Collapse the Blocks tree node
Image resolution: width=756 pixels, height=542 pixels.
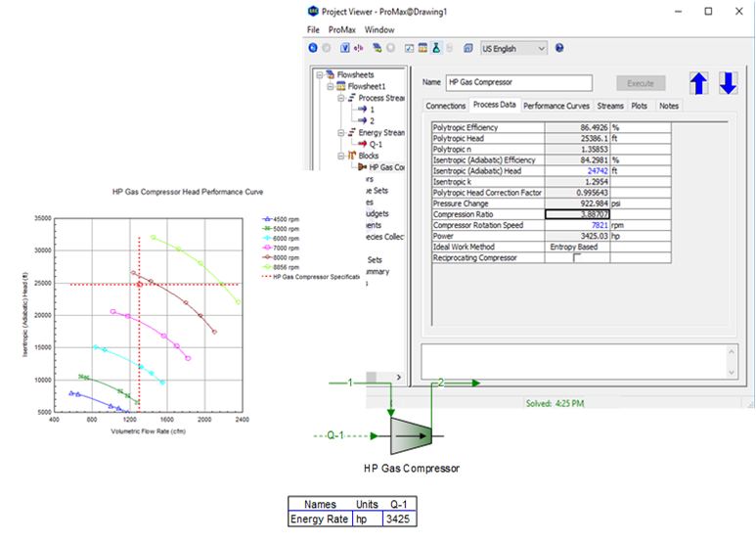pos(341,156)
